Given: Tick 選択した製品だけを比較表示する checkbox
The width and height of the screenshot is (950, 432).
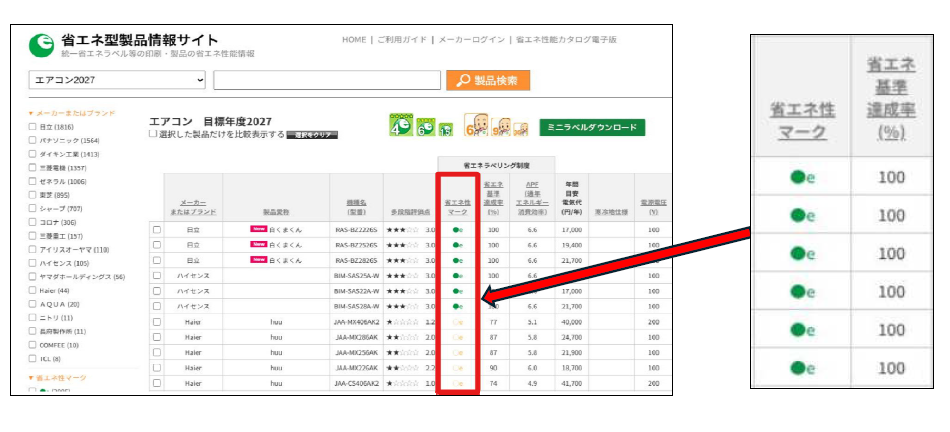Looking at the screenshot, I should point(153,134).
